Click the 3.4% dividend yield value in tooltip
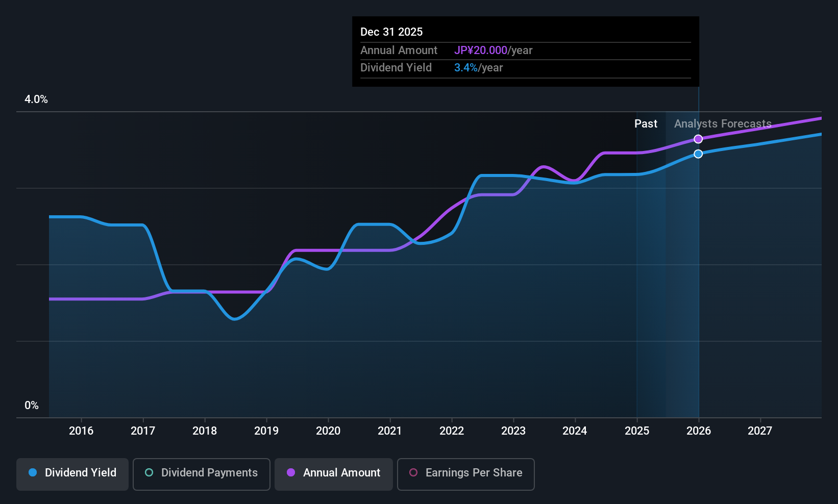This screenshot has width=838, height=504. (x=466, y=67)
